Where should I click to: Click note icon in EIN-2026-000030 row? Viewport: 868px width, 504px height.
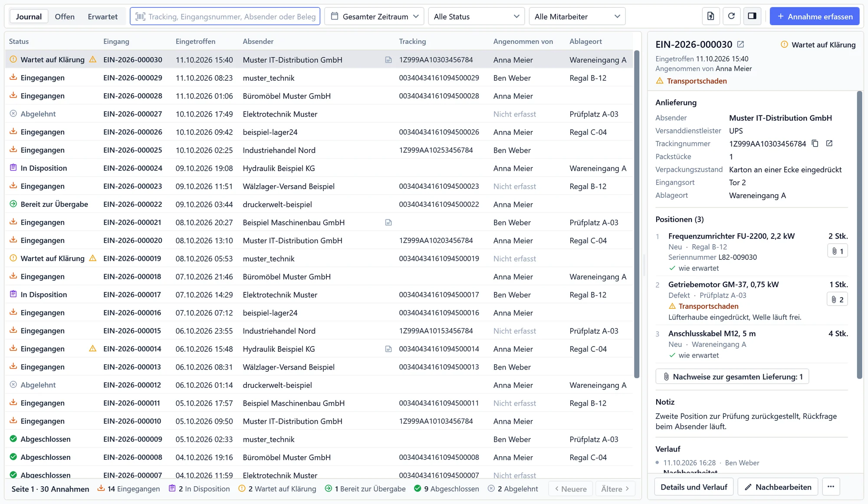(x=388, y=60)
